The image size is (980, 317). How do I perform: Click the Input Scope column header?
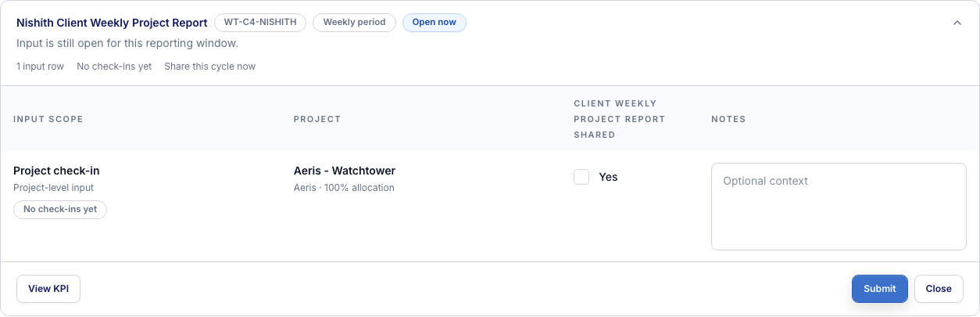(48, 119)
